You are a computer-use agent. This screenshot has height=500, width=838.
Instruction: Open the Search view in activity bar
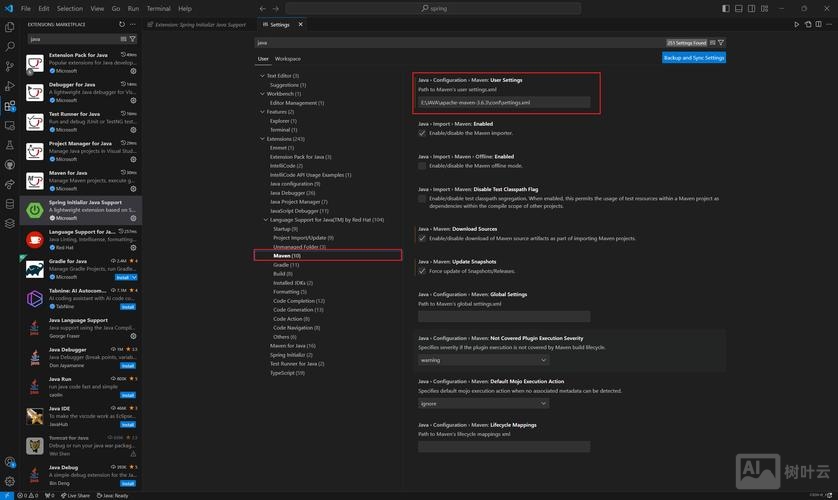(10, 47)
